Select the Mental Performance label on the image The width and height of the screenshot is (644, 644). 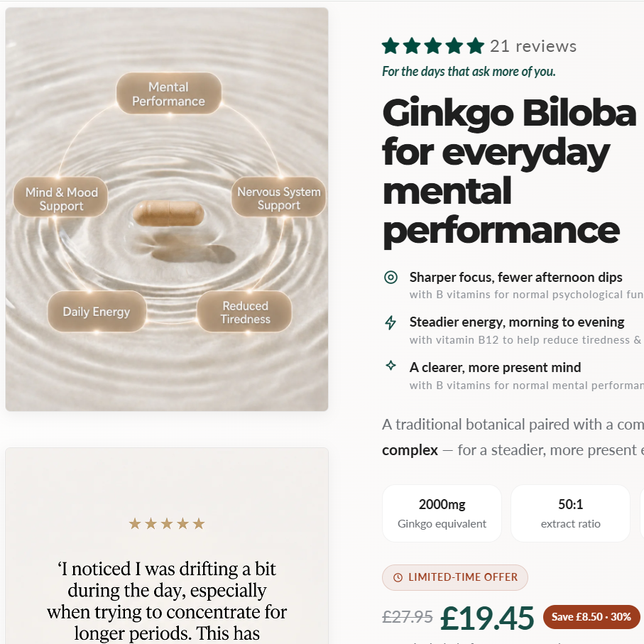click(x=169, y=94)
